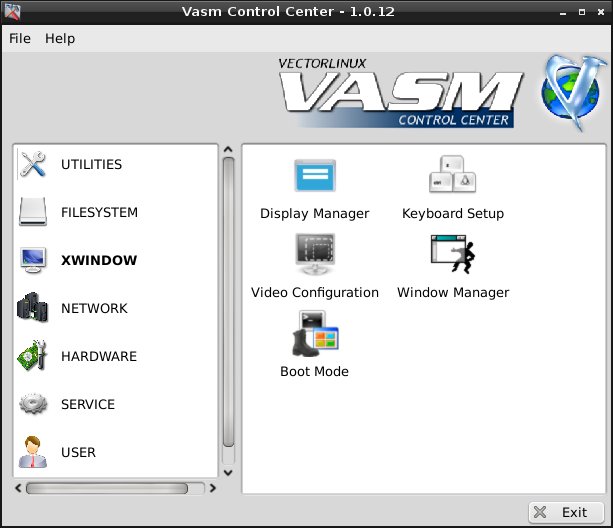This screenshot has width=613, height=528.
Task: Launch Keyboard Setup icon
Action: click(x=452, y=177)
